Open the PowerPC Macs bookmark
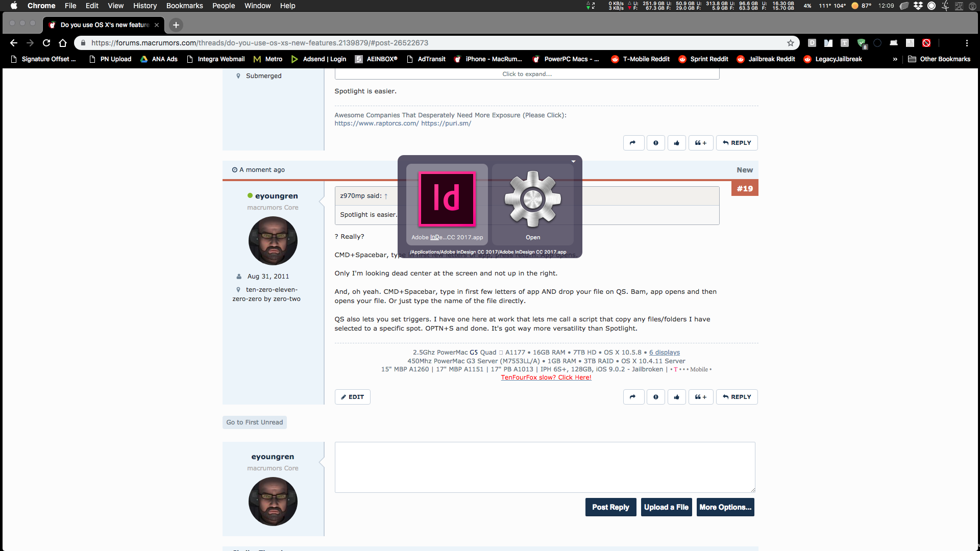Viewport: 980px width, 551px height. pos(566,59)
